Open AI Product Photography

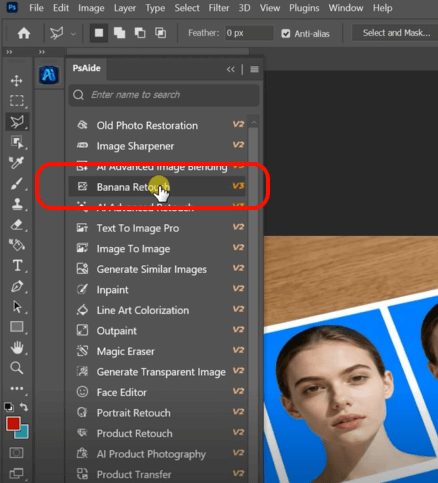click(157, 454)
